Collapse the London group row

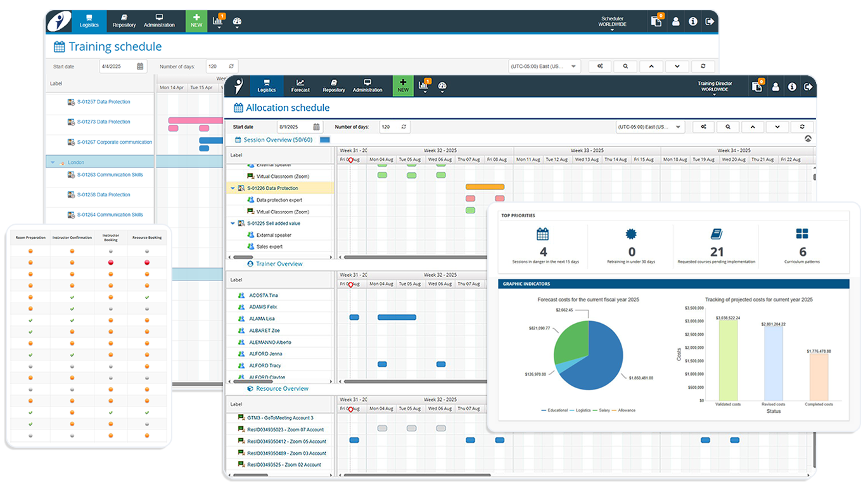pos(53,162)
